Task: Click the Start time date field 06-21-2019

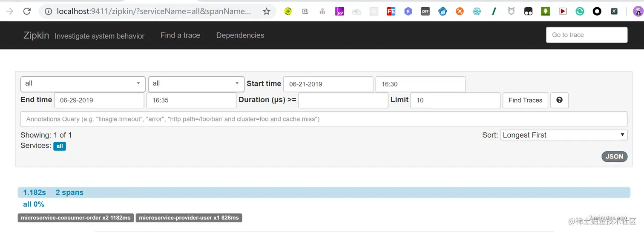Action: tap(328, 84)
